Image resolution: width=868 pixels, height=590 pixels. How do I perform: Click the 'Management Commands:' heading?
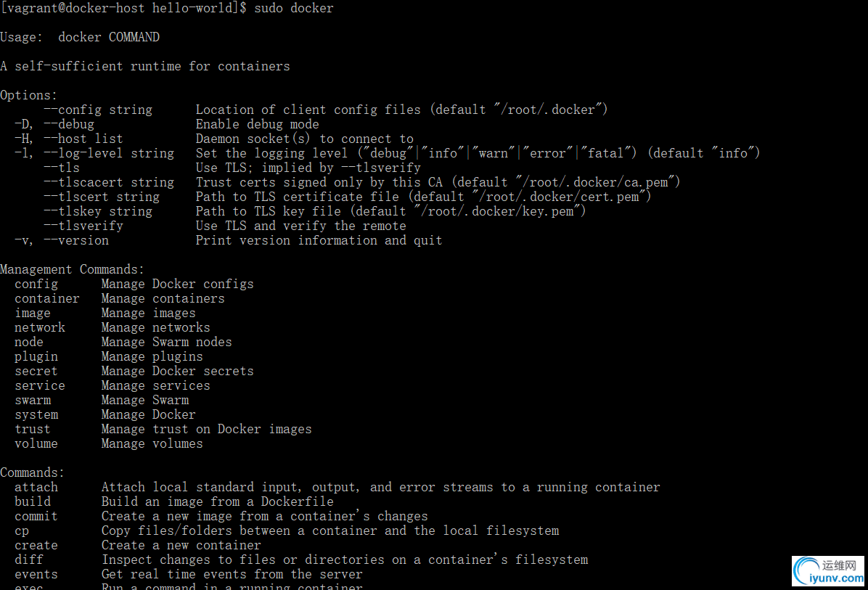72,269
